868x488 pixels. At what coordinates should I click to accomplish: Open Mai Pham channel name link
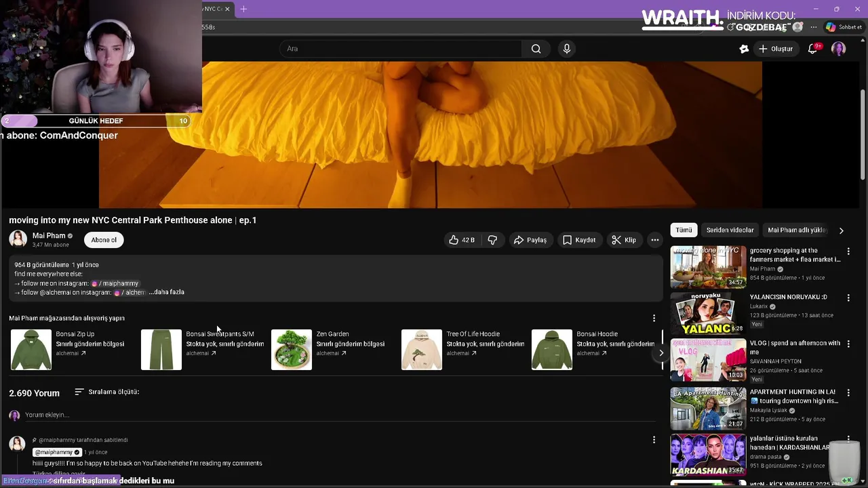coord(49,236)
